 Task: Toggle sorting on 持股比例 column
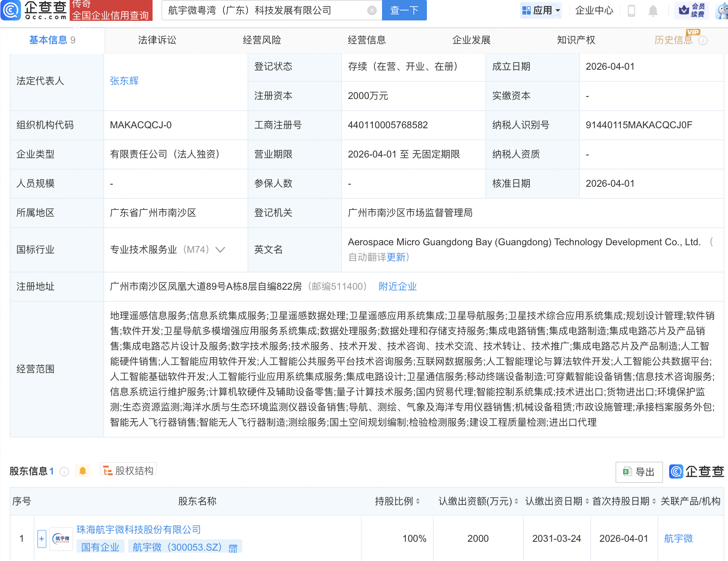(418, 501)
